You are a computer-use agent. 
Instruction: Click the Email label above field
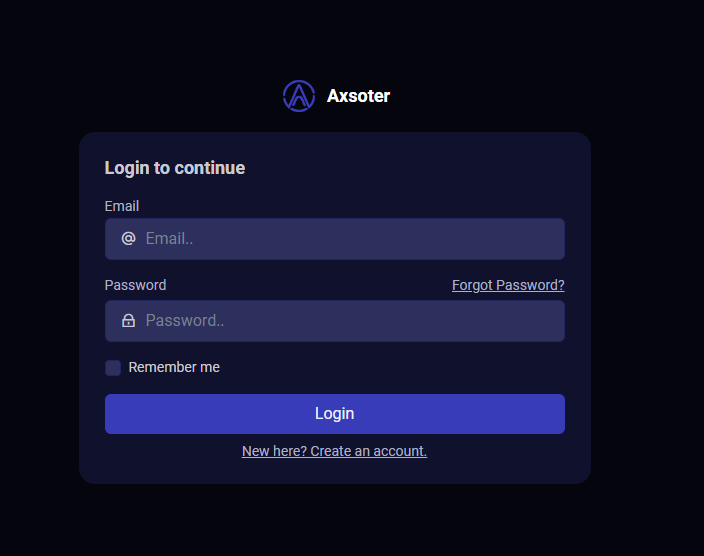tap(122, 206)
